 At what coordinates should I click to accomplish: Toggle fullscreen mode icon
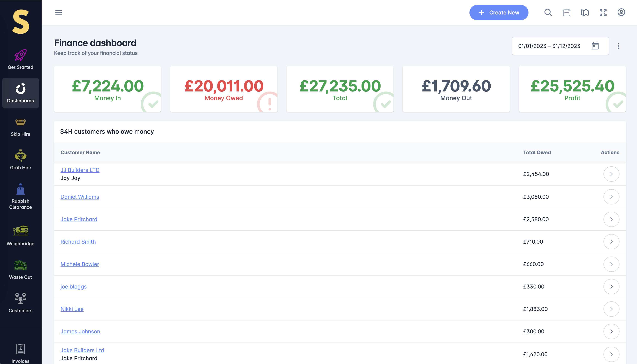click(603, 13)
